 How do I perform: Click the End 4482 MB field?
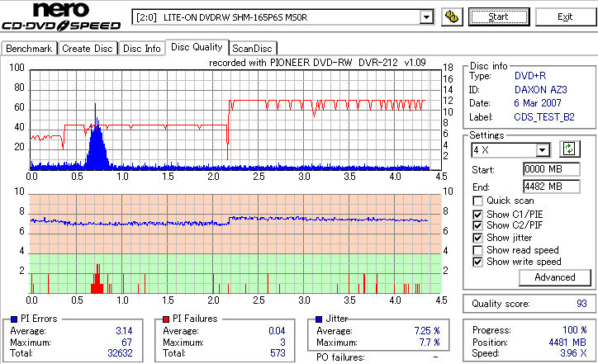point(552,187)
